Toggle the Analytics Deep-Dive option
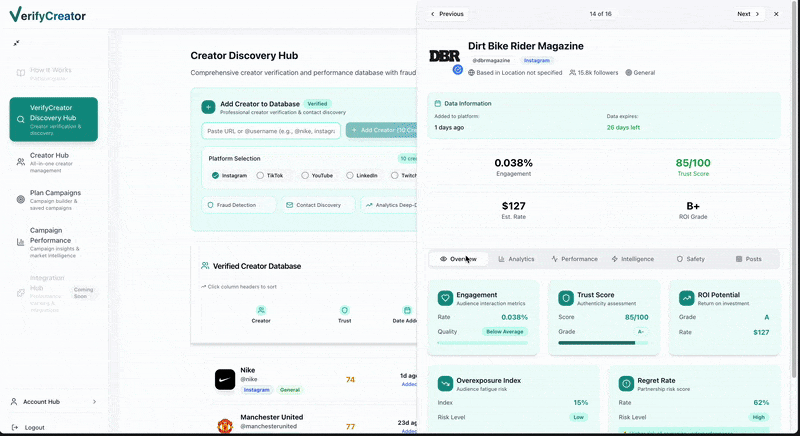Viewport: 800px width, 436px height. pyautogui.click(x=389, y=205)
